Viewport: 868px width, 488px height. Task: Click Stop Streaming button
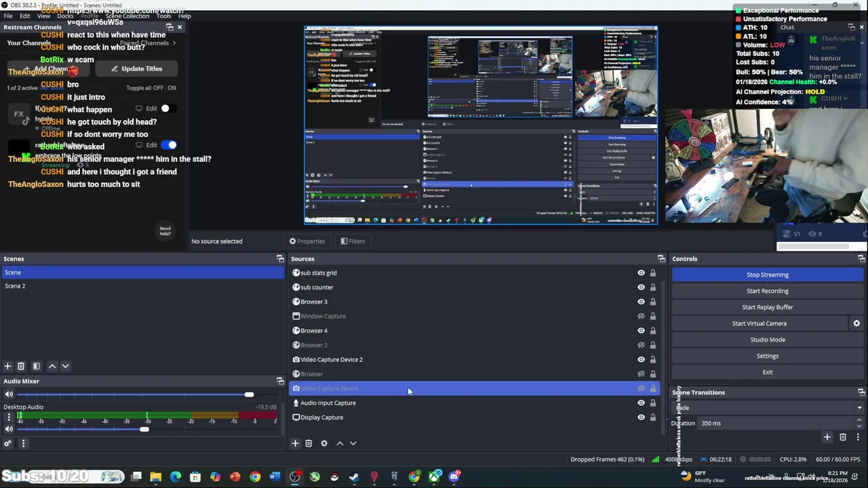point(768,274)
